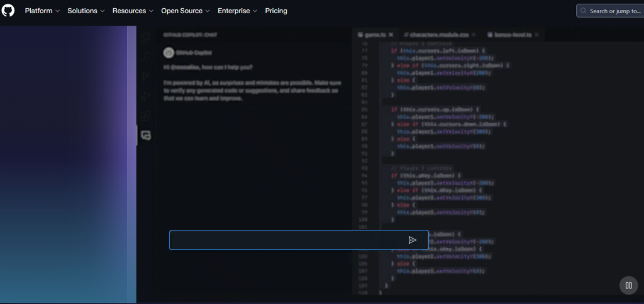The image size is (644, 304).
Task: Click the Search or jump to field
Action: 610,11
